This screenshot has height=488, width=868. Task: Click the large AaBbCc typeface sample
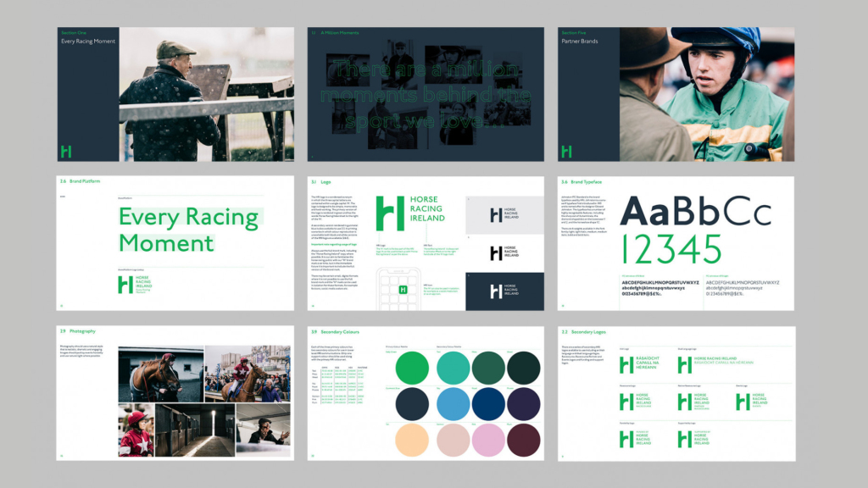click(689, 211)
